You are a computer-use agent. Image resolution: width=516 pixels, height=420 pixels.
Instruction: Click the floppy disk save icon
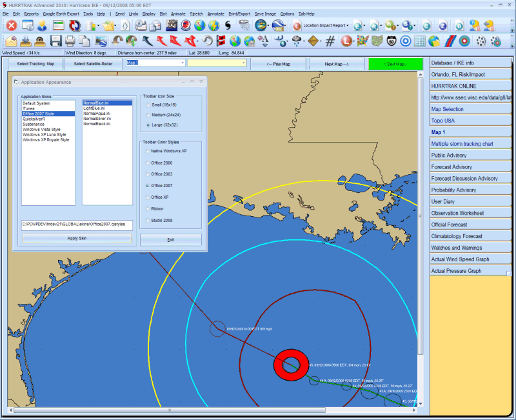(55, 41)
